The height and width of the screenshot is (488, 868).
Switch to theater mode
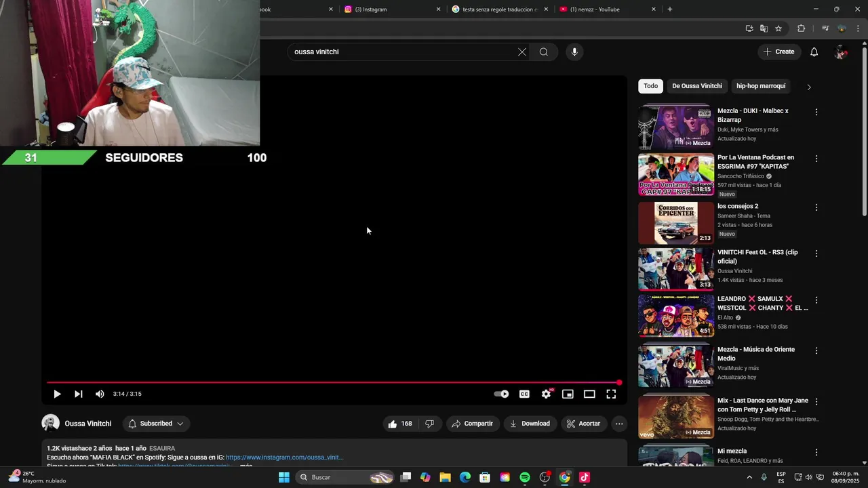click(x=589, y=394)
